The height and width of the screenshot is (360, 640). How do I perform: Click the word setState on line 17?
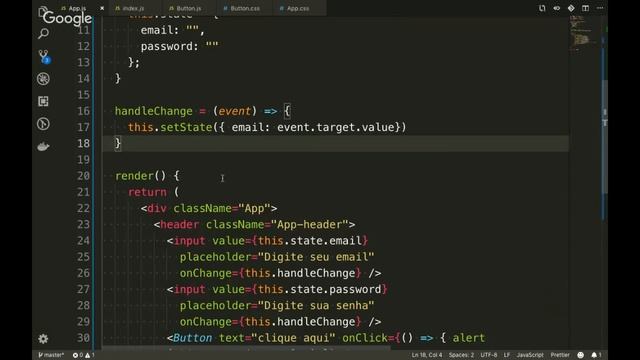tap(186, 127)
